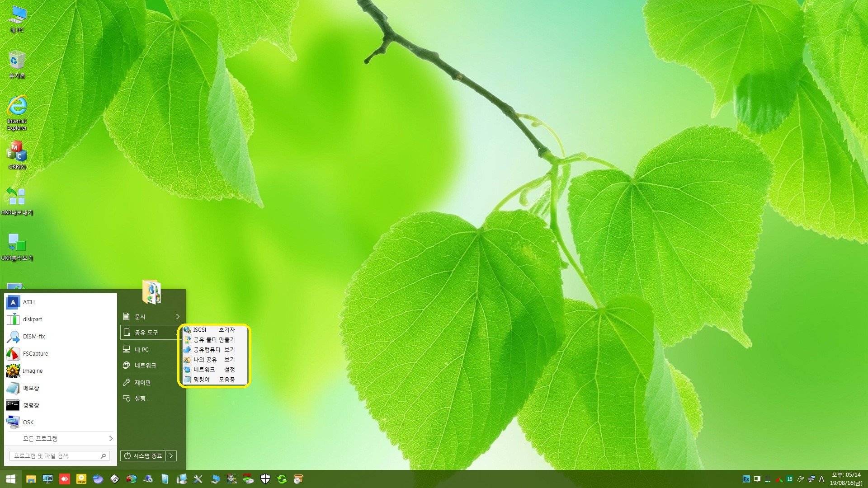Open the red-green drive taskbar icon
The height and width of the screenshot is (488, 868).
pos(248,479)
